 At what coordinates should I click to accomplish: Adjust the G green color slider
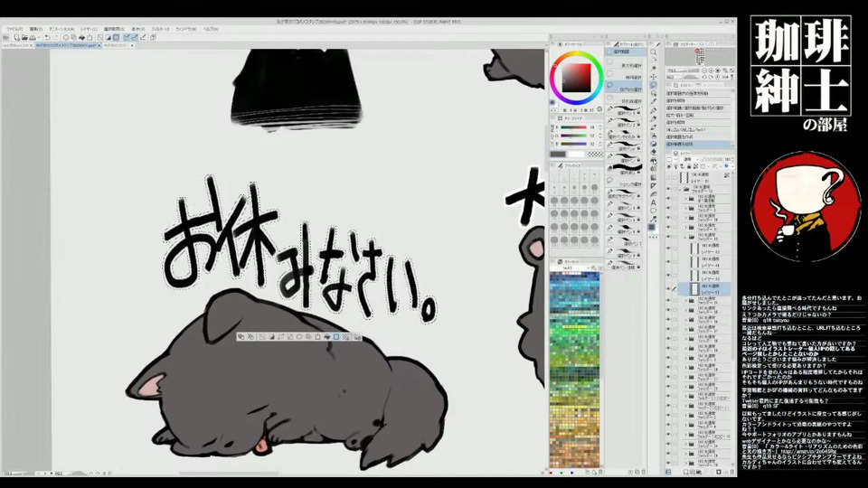[x=573, y=136]
